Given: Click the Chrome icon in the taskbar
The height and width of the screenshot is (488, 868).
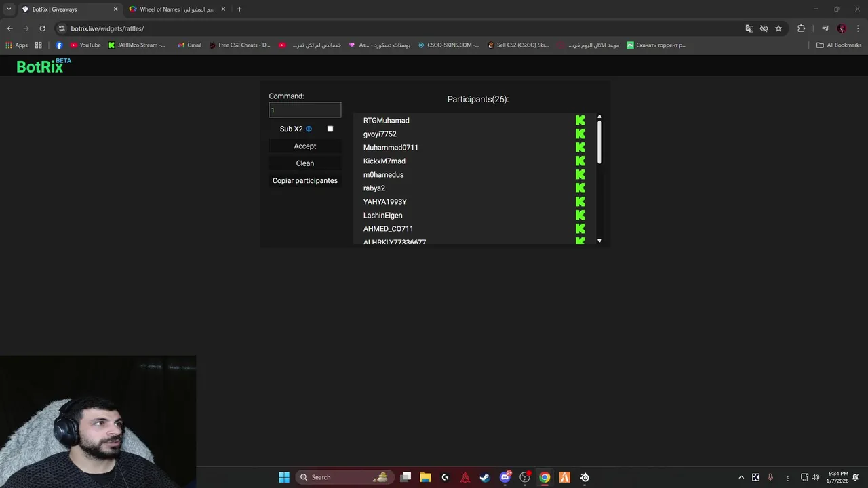Looking at the screenshot, I should click(545, 477).
